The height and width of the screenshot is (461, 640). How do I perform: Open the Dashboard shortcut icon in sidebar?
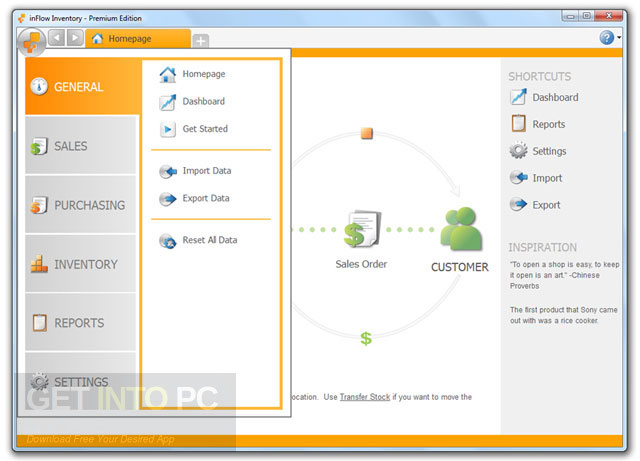pyautogui.click(x=518, y=97)
